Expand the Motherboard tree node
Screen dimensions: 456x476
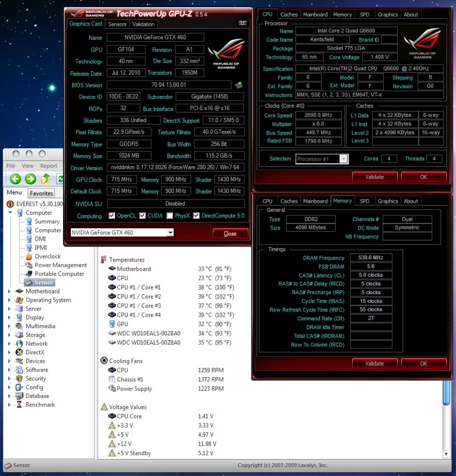9,291
